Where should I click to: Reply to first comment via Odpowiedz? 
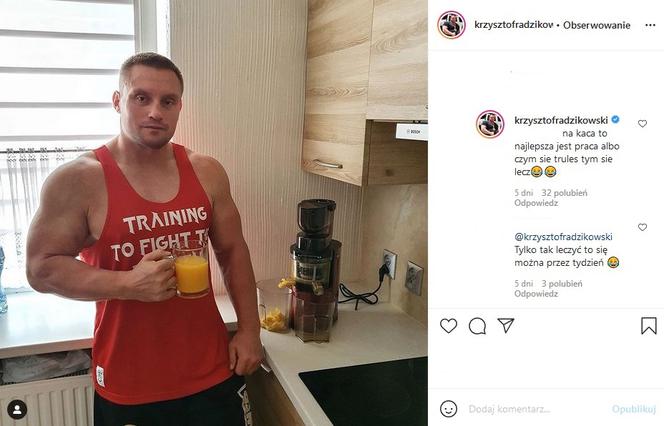pos(536,203)
